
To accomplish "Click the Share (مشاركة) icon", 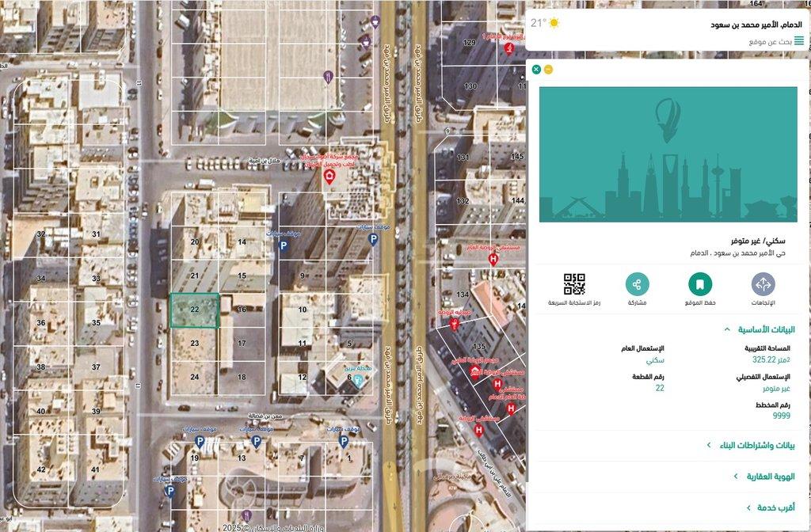I will (x=637, y=284).
